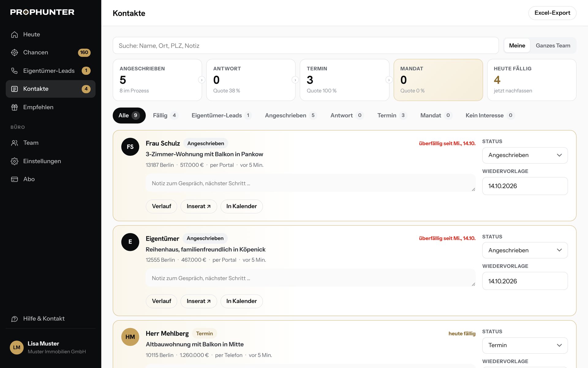Expand Eigentümer status dropdown Angeschrieben
The height and width of the screenshot is (368, 588).
pos(525,250)
